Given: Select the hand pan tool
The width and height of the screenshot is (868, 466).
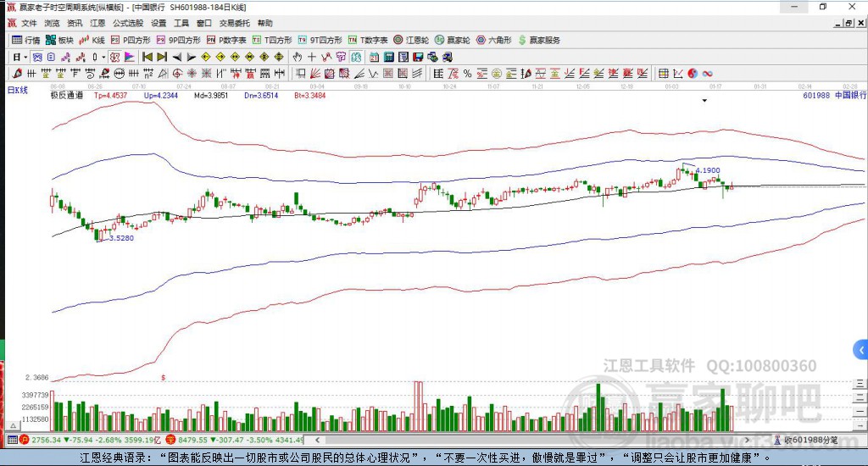Looking at the screenshot, I should (x=298, y=57).
